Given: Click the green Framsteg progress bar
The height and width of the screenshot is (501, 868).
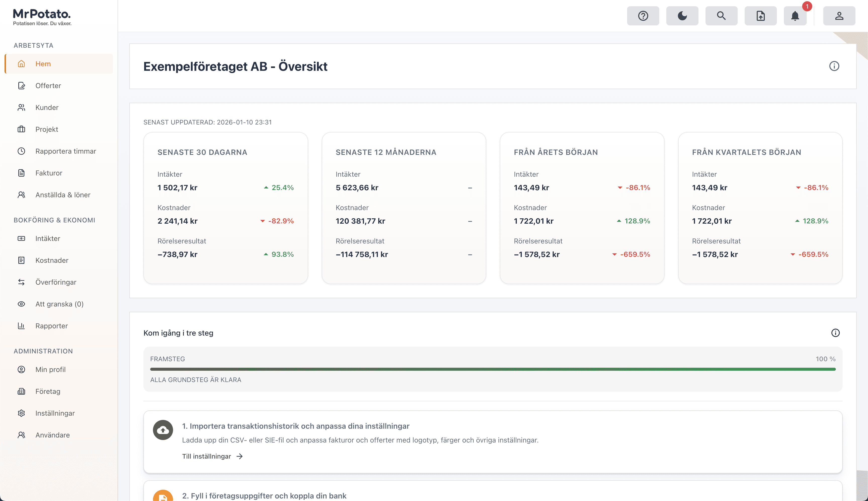Looking at the screenshot, I should tap(492, 369).
